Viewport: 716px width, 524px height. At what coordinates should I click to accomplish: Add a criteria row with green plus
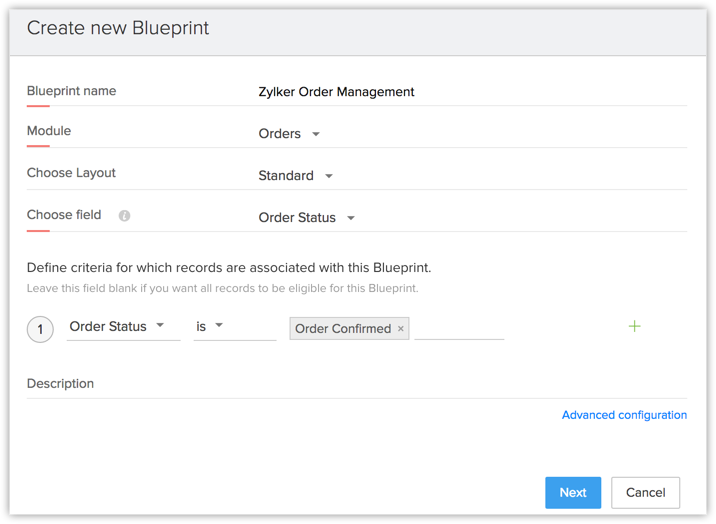point(634,327)
